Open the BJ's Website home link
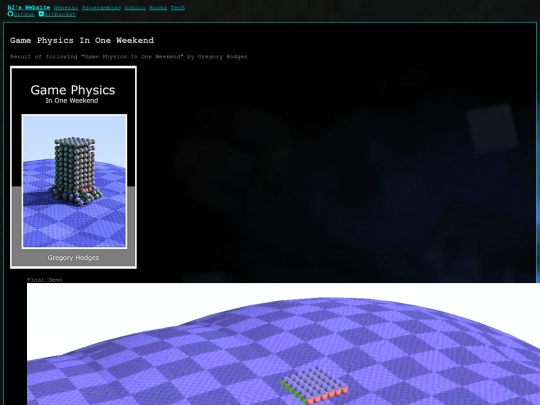 (29, 8)
